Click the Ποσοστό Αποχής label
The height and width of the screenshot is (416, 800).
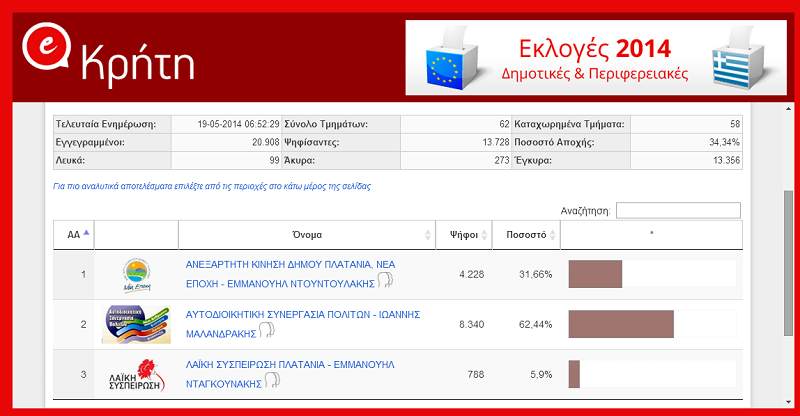(x=554, y=142)
